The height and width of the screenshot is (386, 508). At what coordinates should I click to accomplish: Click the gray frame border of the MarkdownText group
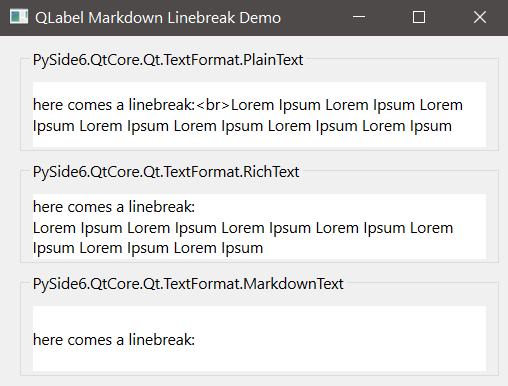pos(20,330)
